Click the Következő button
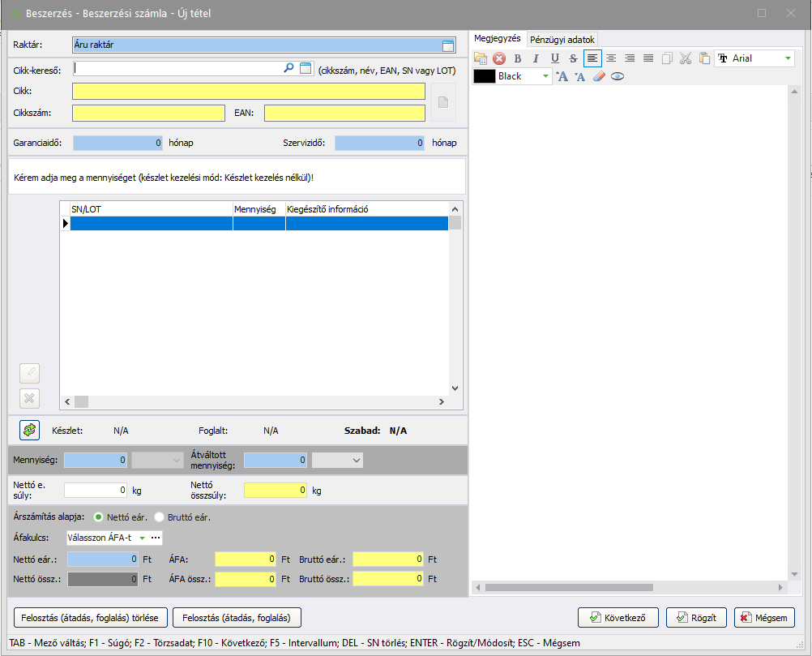 (x=618, y=618)
